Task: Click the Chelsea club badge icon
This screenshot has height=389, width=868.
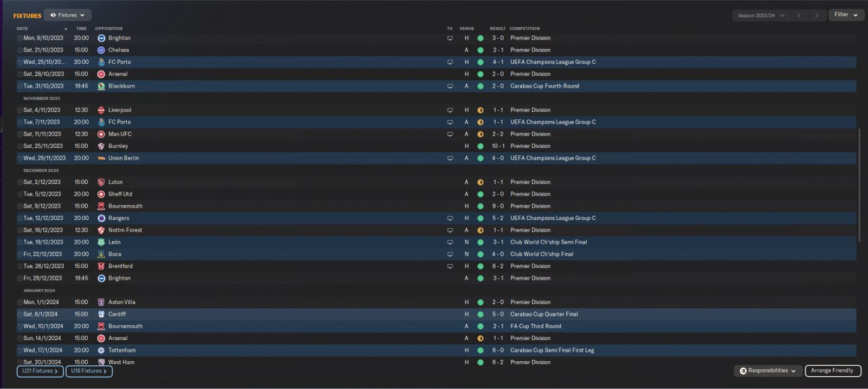Action: [101, 50]
